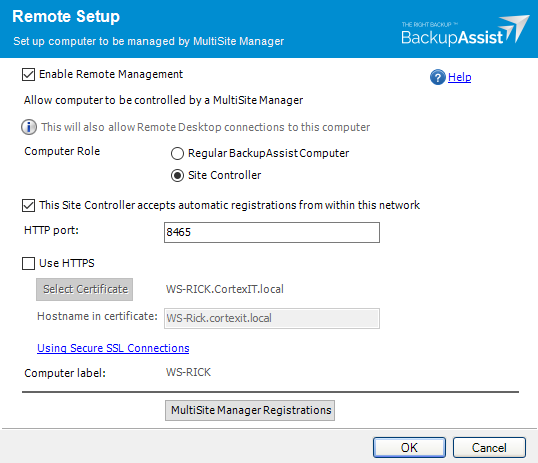Open Using Secure SSL Connections link

click(x=113, y=348)
